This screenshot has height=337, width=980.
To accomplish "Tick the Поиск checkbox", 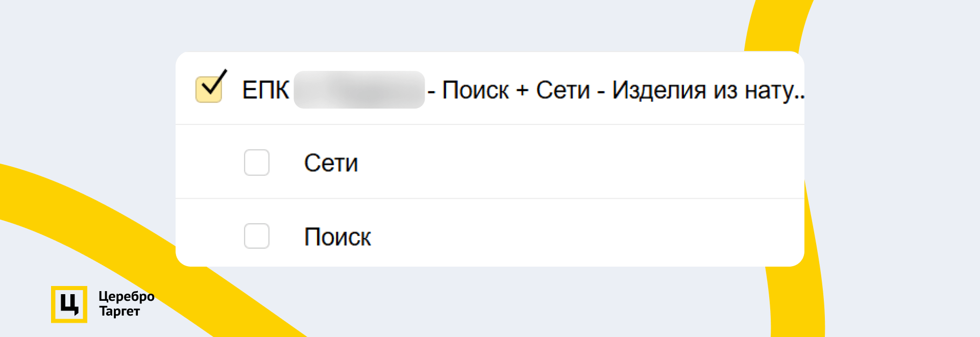I will pyautogui.click(x=257, y=236).
